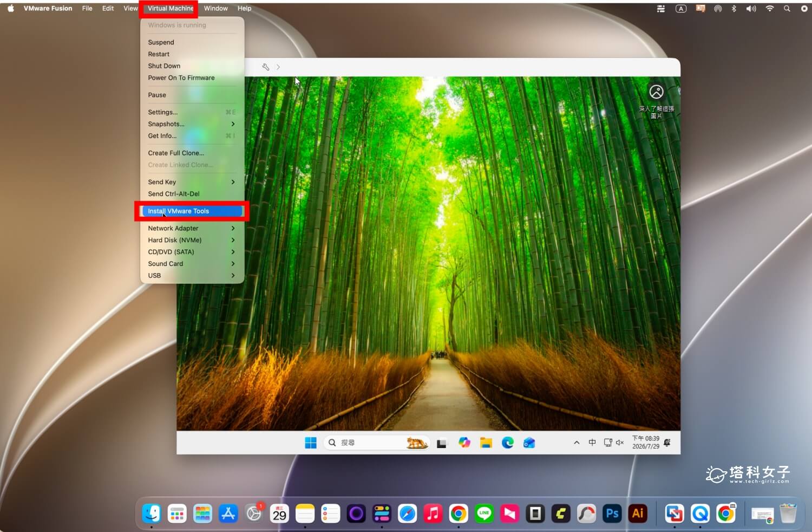812x532 pixels.
Task: Open Illustrator from the Dock
Action: pyautogui.click(x=638, y=513)
